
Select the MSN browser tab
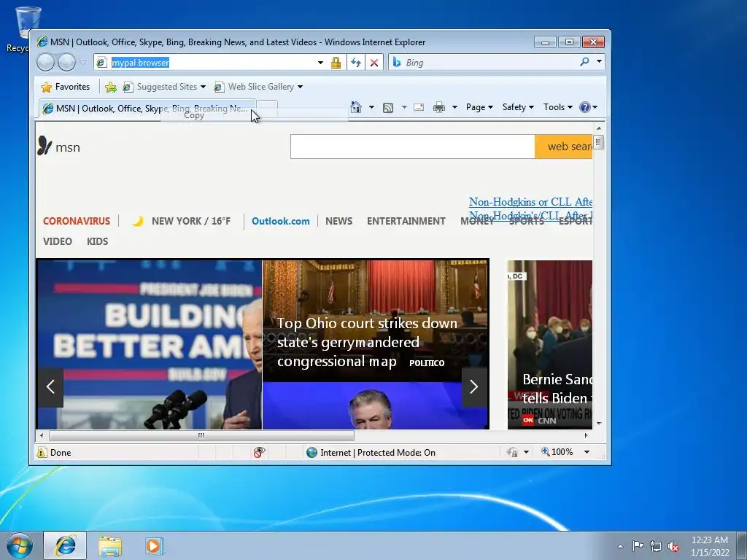pos(147,109)
